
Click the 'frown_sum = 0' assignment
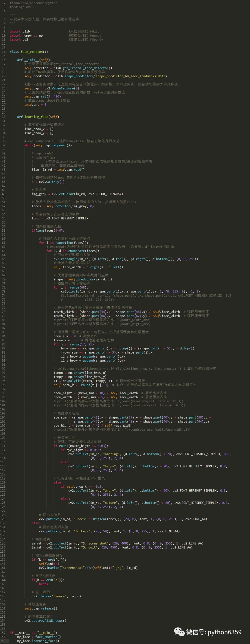click(66, 340)
